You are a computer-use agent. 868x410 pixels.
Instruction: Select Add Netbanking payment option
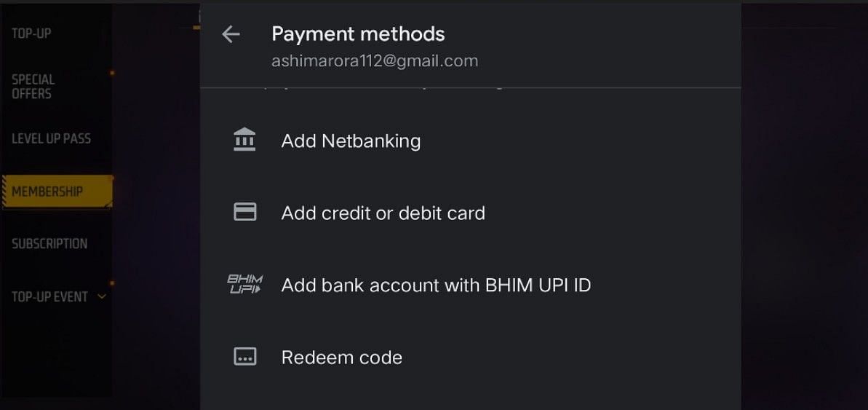tap(351, 141)
